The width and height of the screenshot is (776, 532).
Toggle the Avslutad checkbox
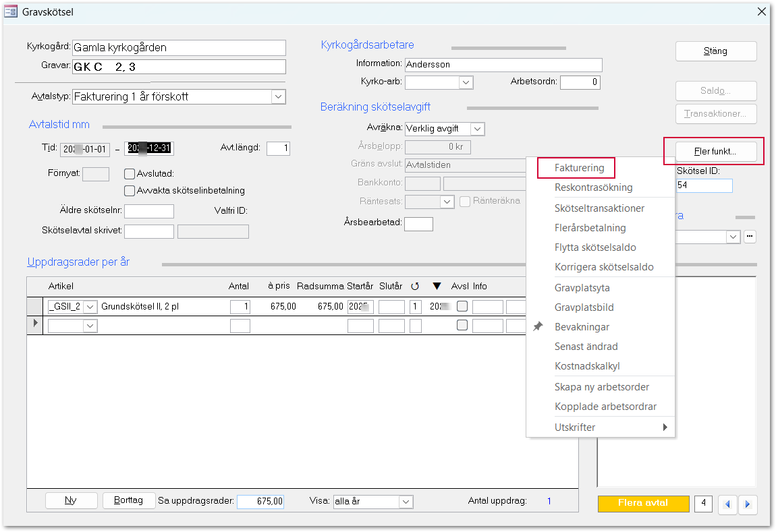(130, 174)
